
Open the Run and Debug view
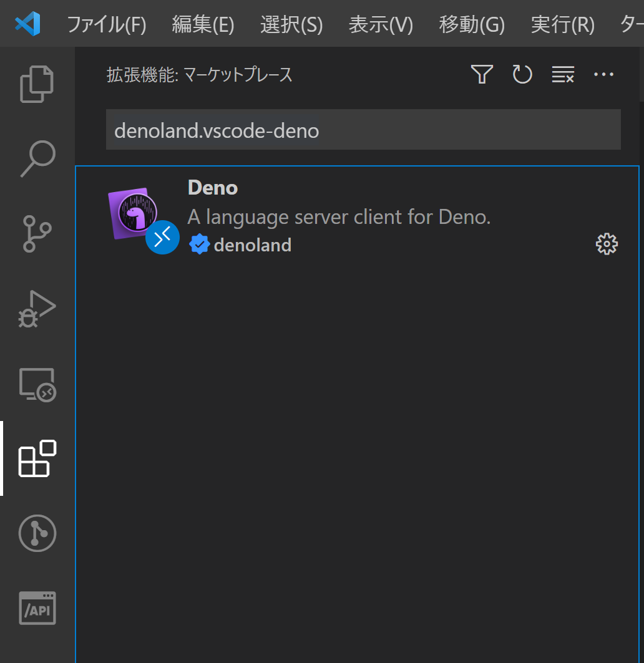click(37, 308)
